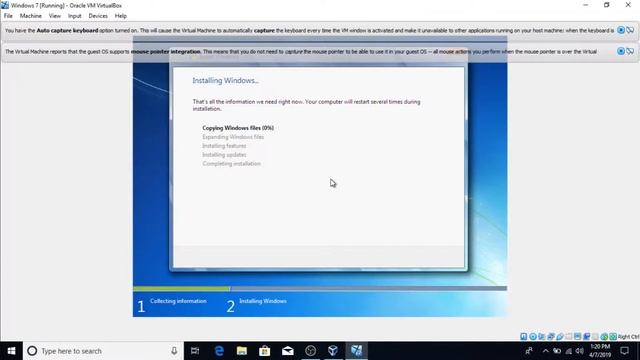
Task: Click step 2 Installing Windows label
Action: pyautogui.click(x=263, y=301)
